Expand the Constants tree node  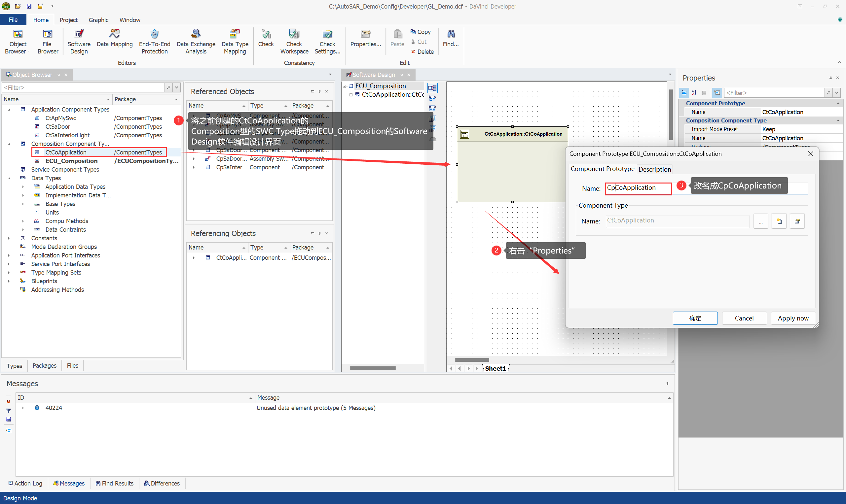9,238
